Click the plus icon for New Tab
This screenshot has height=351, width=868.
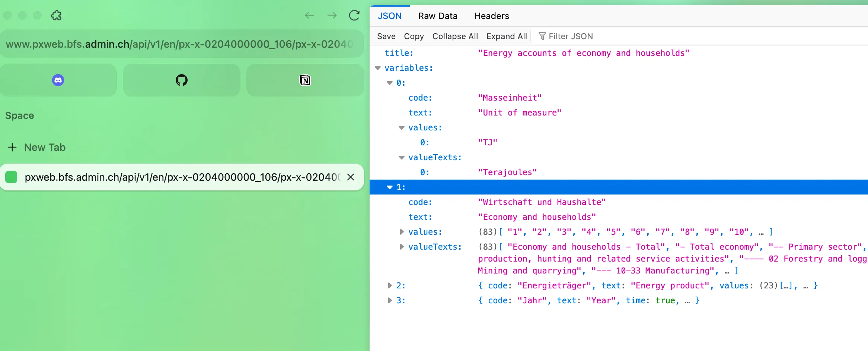click(x=12, y=147)
